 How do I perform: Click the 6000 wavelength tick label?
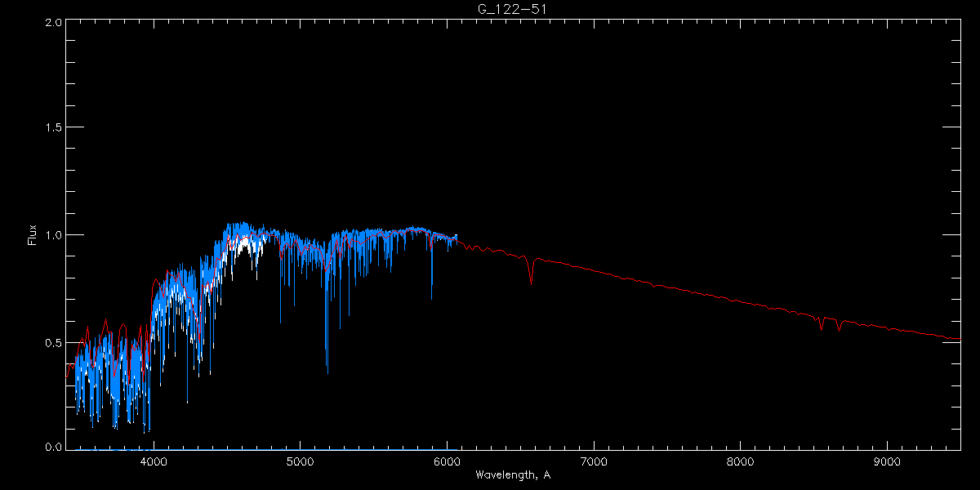click(447, 462)
